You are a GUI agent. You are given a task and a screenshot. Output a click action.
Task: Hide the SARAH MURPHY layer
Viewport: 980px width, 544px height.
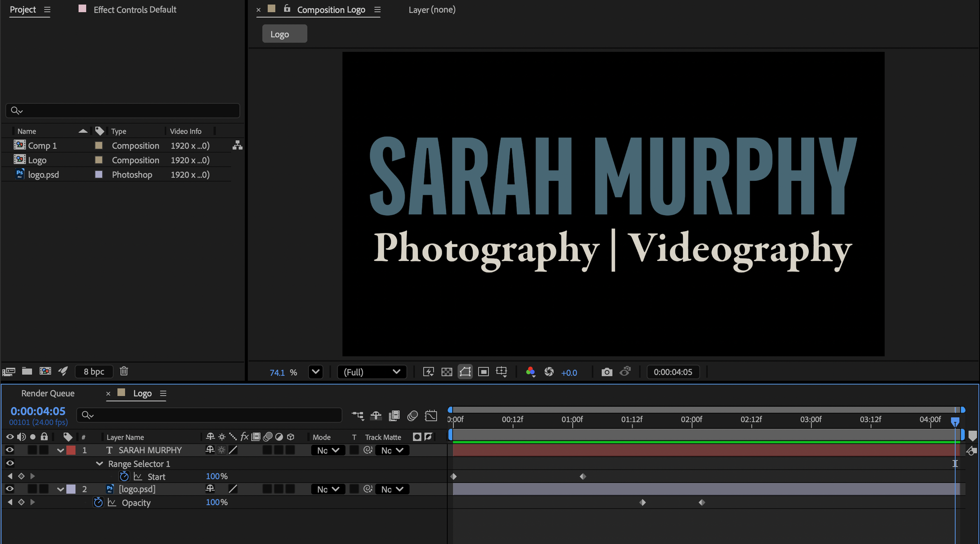click(x=10, y=450)
